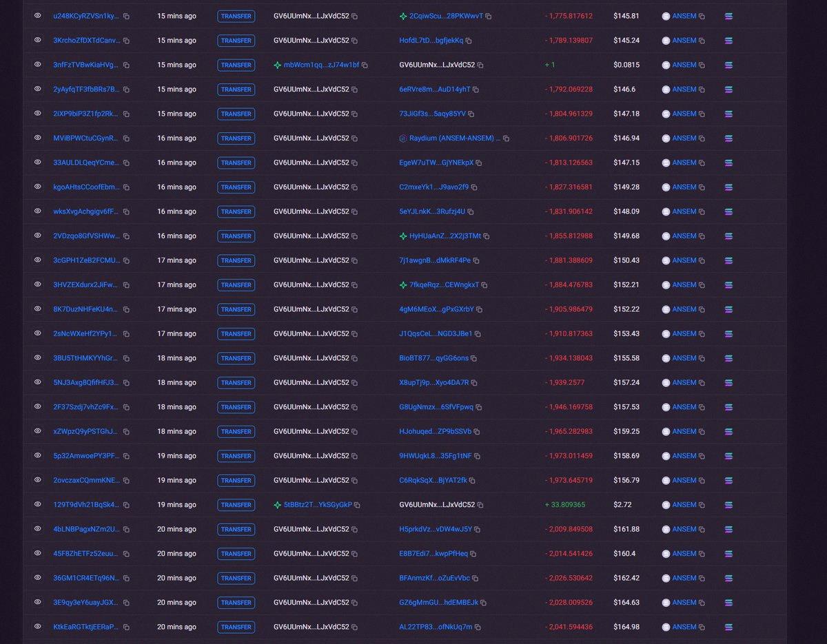Preview transaction wksXvgAchgigv6fF via eye icon
The image size is (827, 644).
[x=38, y=211]
